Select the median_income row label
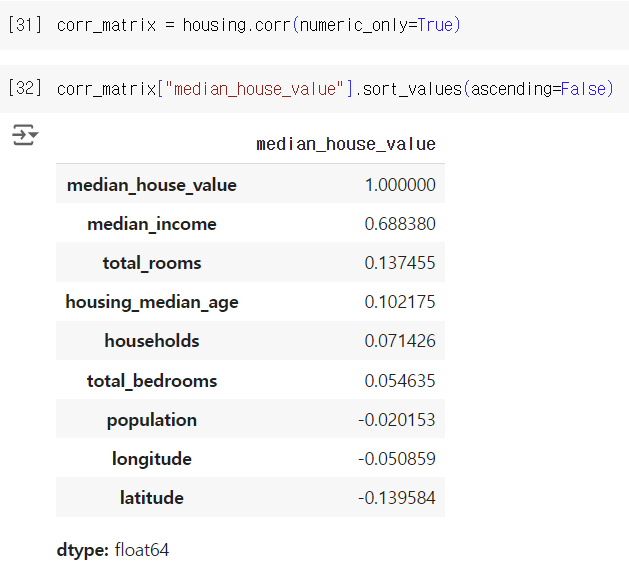Image resolution: width=629 pixels, height=569 pixels. (152, 224)
